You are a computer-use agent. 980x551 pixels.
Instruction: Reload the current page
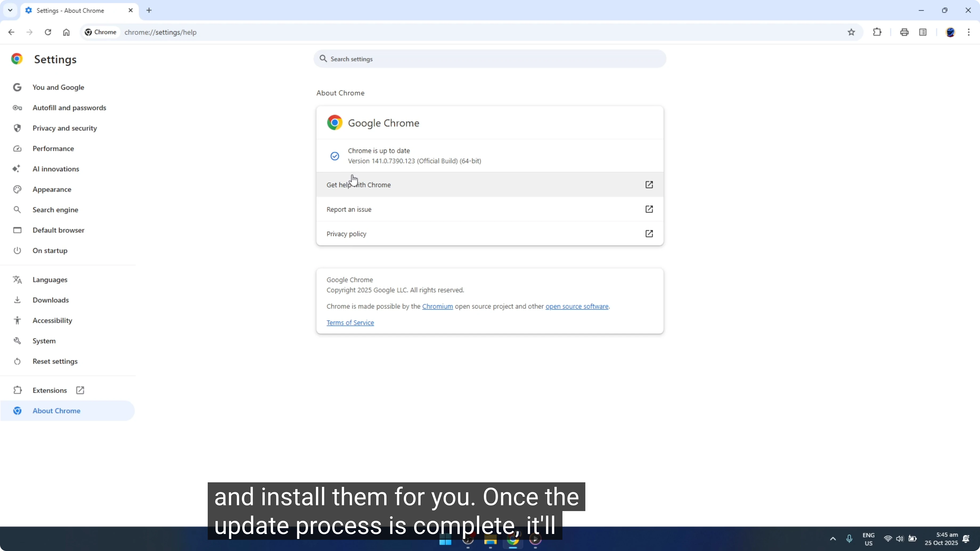[x=48, y=32]
